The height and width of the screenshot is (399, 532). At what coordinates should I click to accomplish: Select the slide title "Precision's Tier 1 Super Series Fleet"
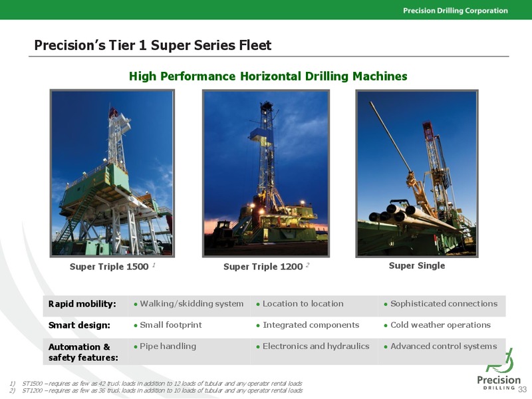click(x=153, y=45)
